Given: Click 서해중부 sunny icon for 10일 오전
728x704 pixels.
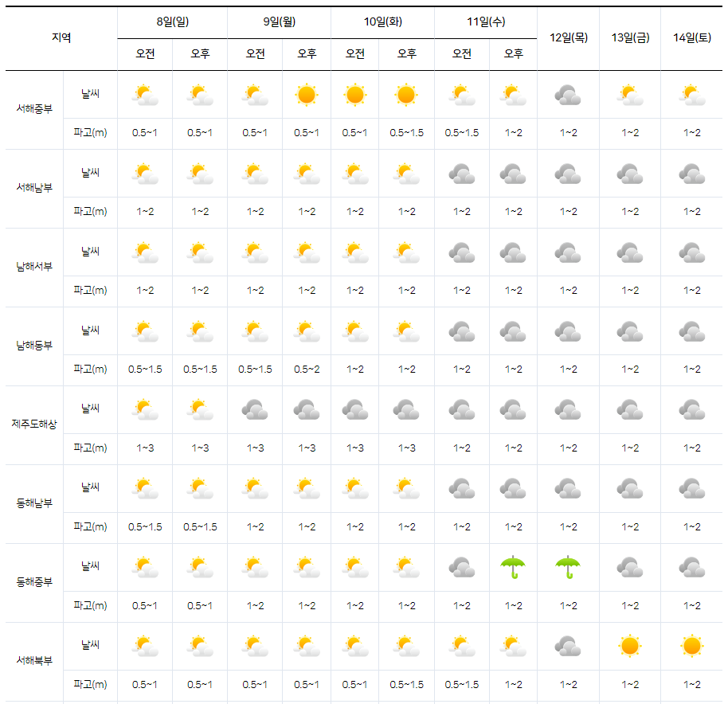Looking at the screenshot, I should pyautogui.click(x=354, y=95).
